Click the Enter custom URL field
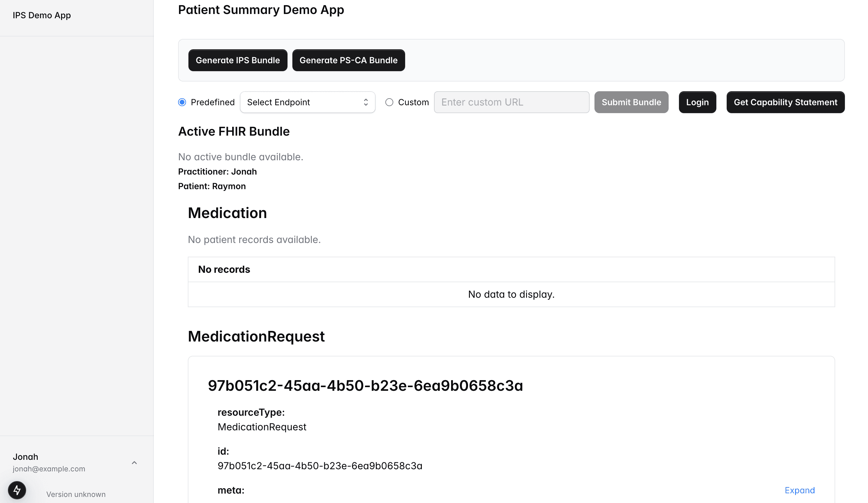The width and height of the screenshot is (868, 503). pos(511,102)
